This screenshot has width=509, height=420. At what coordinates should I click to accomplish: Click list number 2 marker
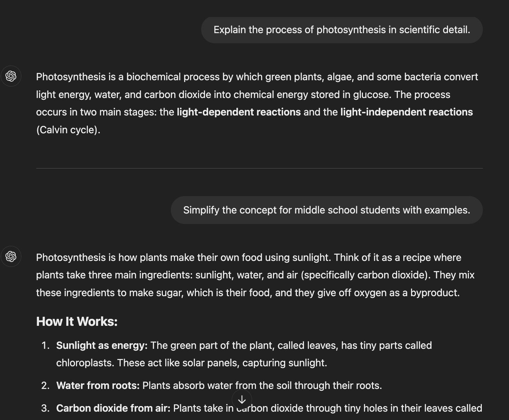pos(45,385)
